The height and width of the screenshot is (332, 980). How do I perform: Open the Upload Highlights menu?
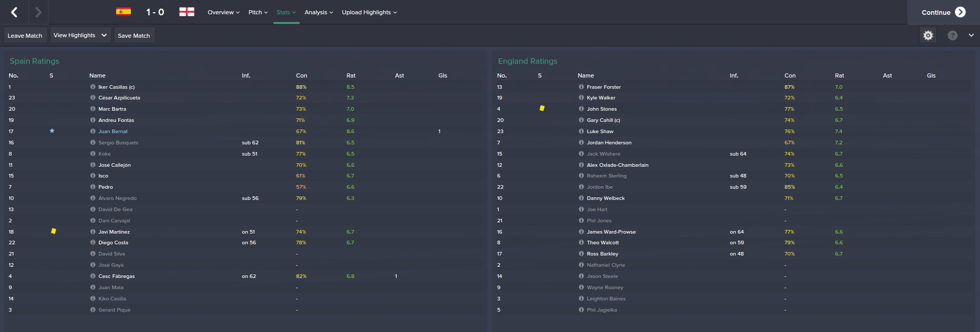369,12
